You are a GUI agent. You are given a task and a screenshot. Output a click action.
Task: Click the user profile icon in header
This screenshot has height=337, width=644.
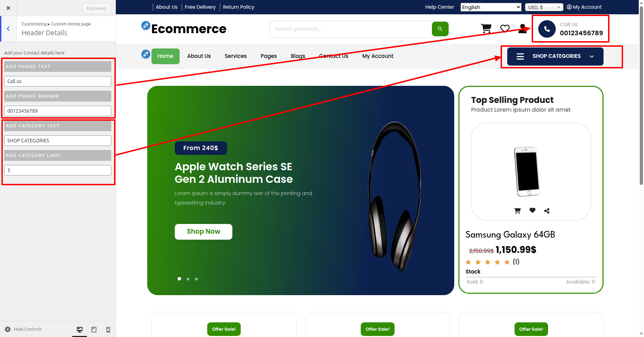522,29
